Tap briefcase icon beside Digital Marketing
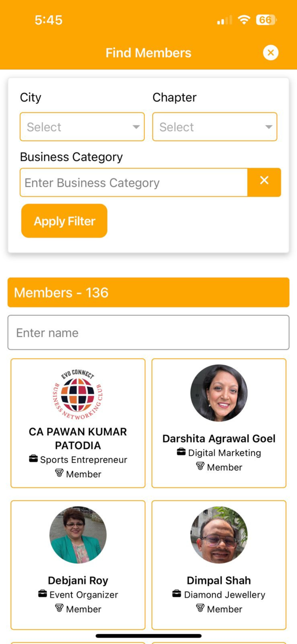This screenshot has height=644, width=297. pyautogui.click(x=181, y=452)
